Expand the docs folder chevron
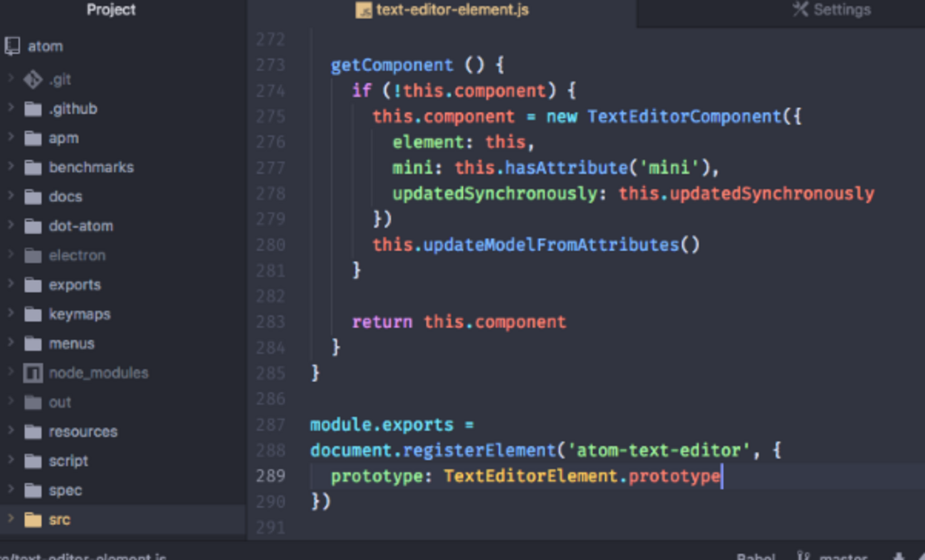This screenshot has width=925, height=560. coord(11,196)
